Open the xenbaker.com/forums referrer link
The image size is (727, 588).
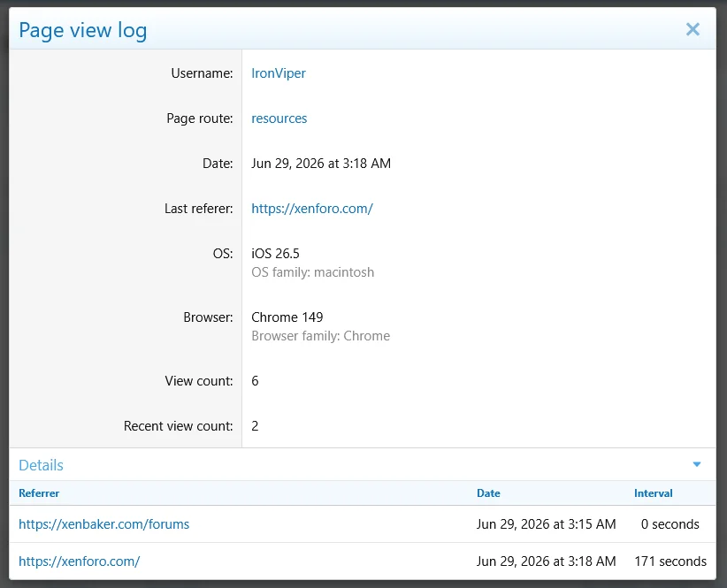point(103,524)
